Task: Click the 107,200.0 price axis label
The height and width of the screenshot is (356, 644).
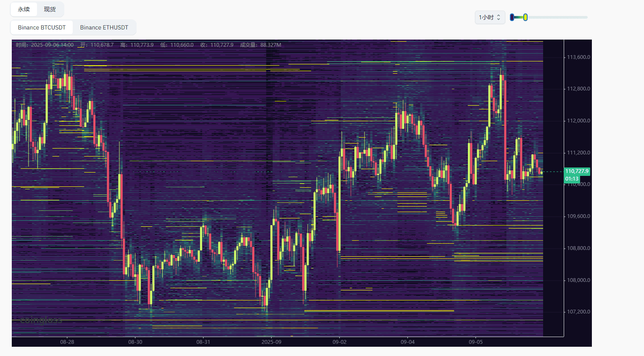Action: 578,312
